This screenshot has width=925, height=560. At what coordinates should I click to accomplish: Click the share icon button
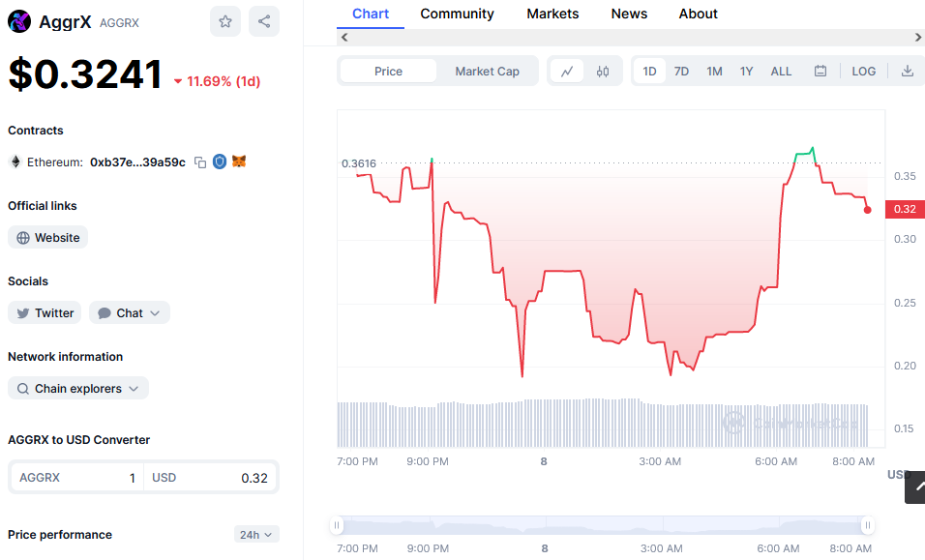[x=264, y=22]
